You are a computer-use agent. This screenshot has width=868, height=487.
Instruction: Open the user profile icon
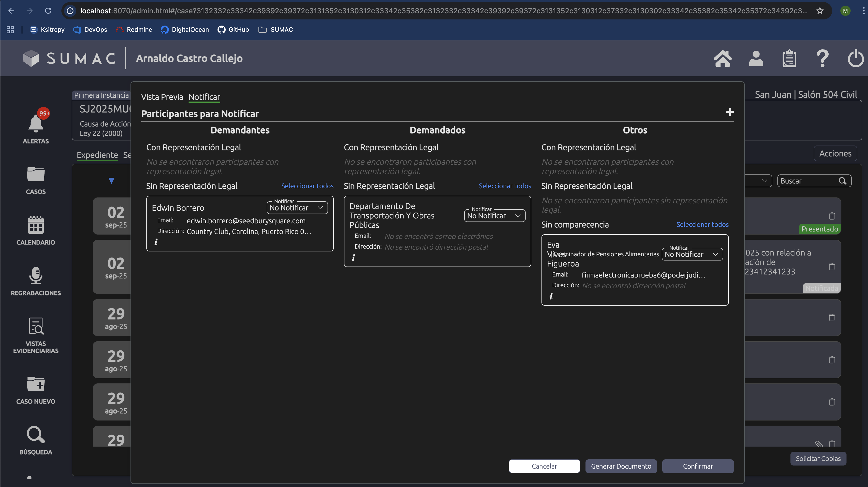[x=756, y=59]
